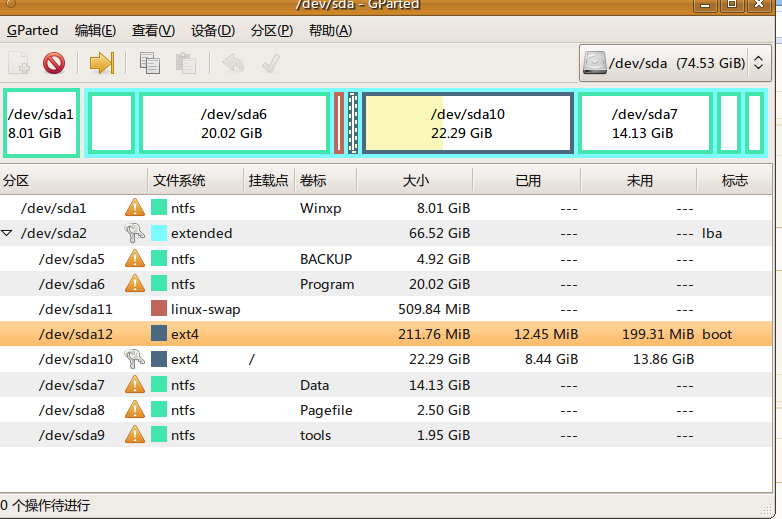The width and height of the screenshot is (782, 519).
Task: Click the warning icon beside /dev/sda1
Action: point(135,207)
